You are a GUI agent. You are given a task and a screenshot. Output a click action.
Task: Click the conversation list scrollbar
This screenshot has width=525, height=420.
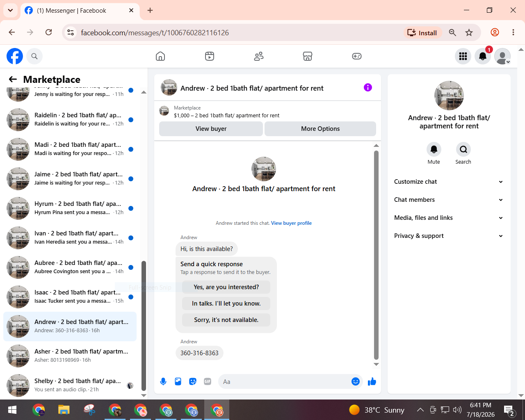click(x=144, y=326)
